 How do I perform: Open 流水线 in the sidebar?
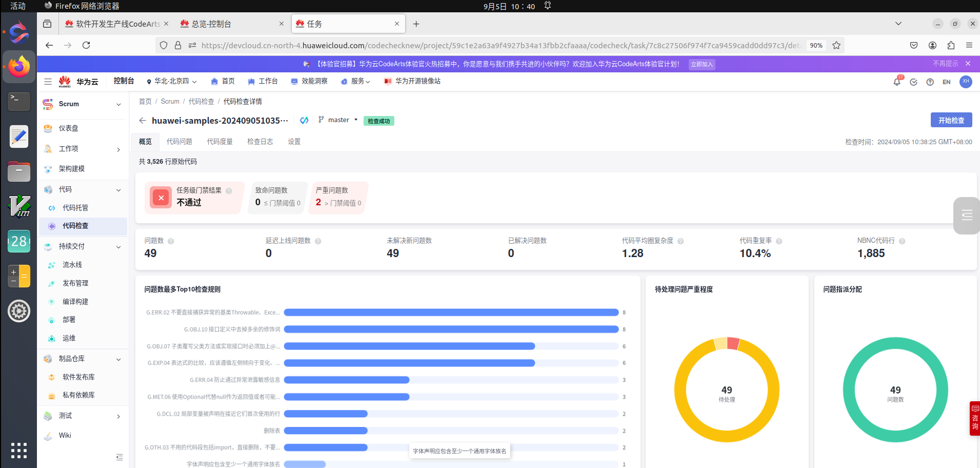pyautogui.click(x=72, y=265)
